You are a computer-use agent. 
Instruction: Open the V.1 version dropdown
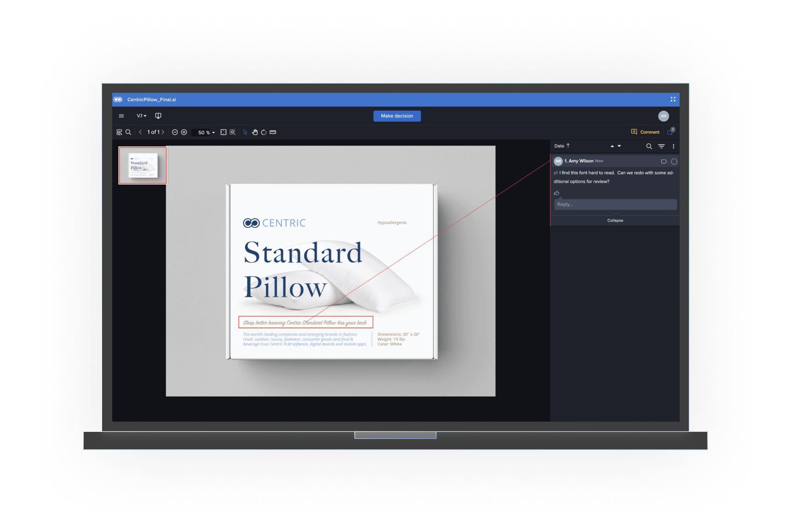(x=142, y=116)
